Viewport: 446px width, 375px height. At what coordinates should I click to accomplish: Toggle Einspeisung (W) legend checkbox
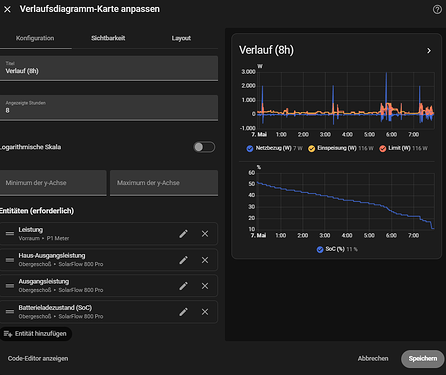[x=311, y=149]
